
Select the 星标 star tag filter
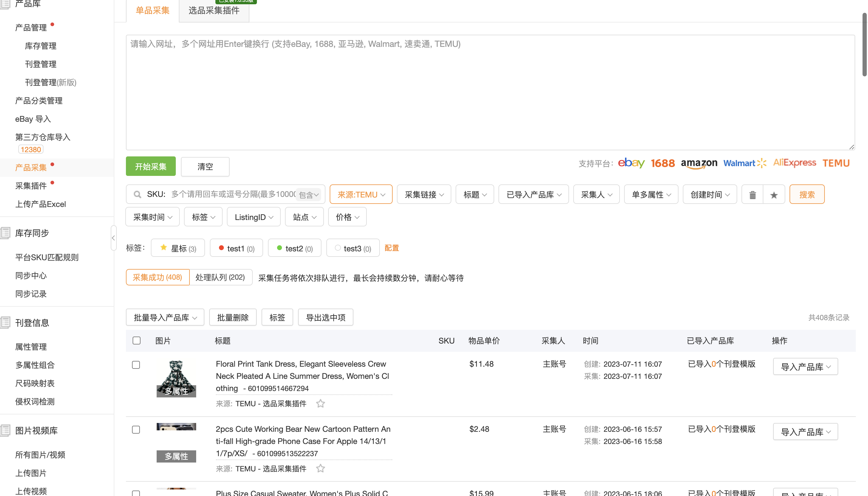pyautogui.click(x=178, y=248)
